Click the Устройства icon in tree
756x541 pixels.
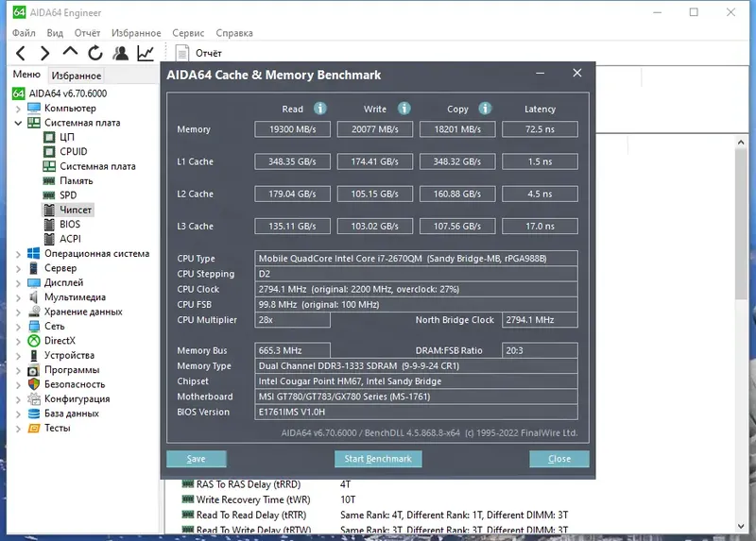pyautogui.click(x=34, y=356)
